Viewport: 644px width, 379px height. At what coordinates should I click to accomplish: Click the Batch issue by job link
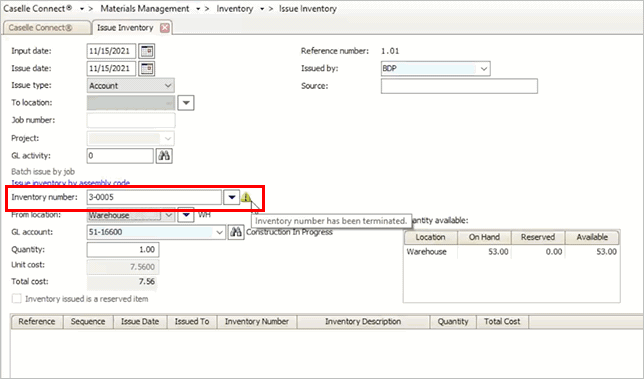click(43, 172)
